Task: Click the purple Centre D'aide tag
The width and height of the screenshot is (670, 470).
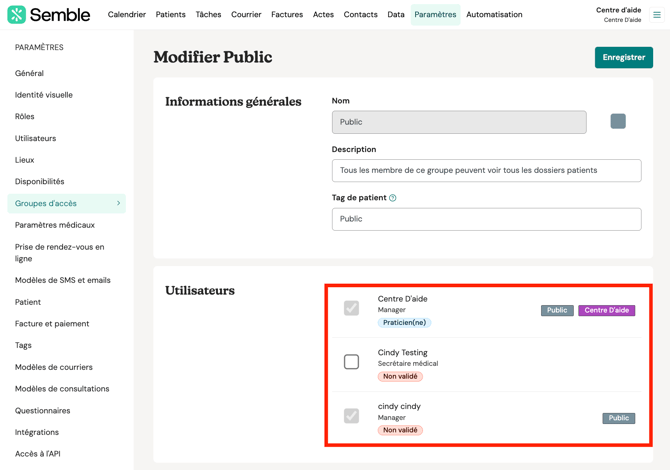Action: pyautogui.click(x=606, y=310)
